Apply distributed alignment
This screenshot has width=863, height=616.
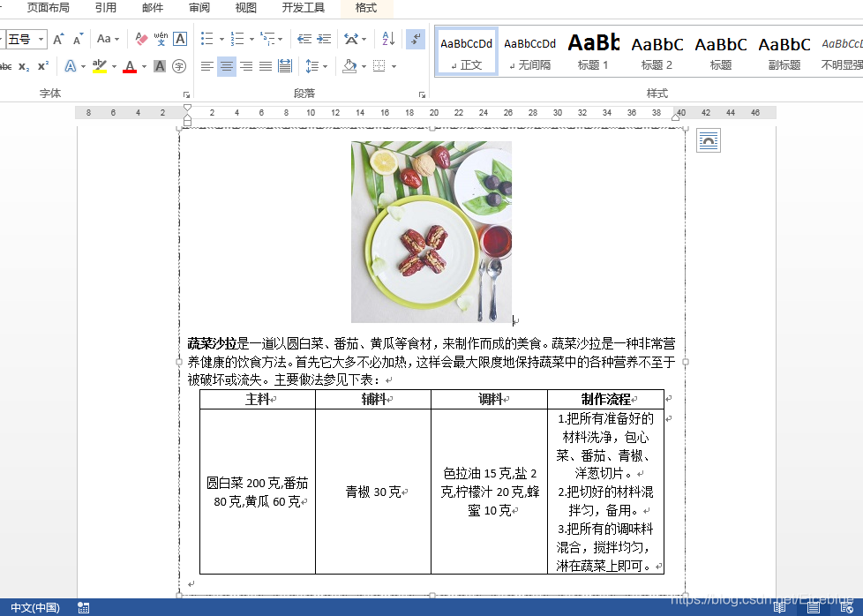pyautogui.click(x=284, y=66)
